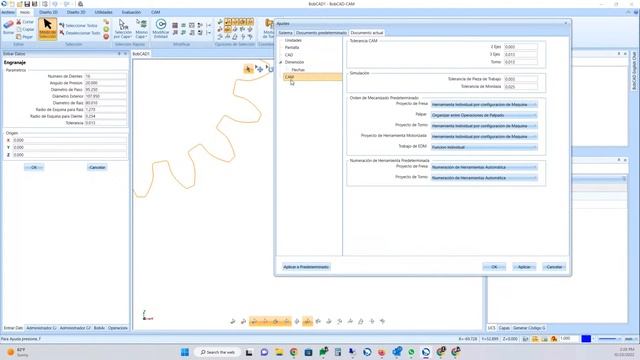The height and width of the screenshot is (360, 640).
Task: Click OK in the Engranaje panel
Action: tap(34, 167)
